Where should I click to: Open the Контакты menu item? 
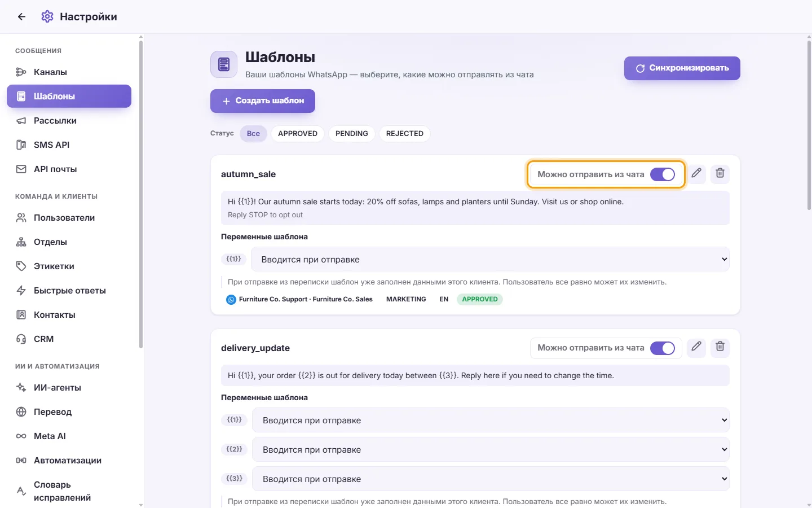(69, 315)
